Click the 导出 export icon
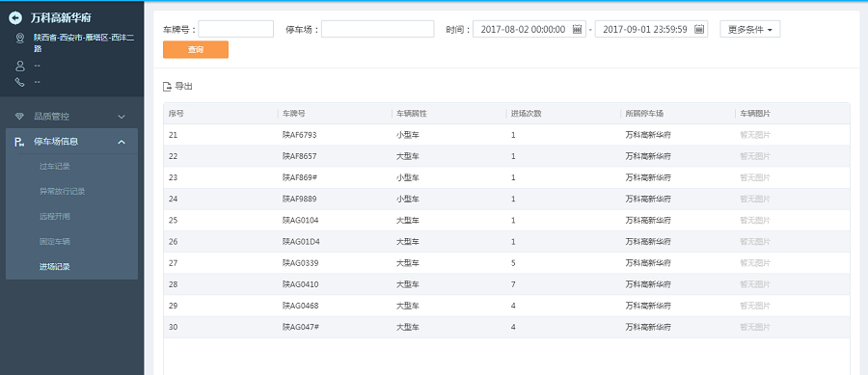868x375 pixels. (x=167, y=87)
